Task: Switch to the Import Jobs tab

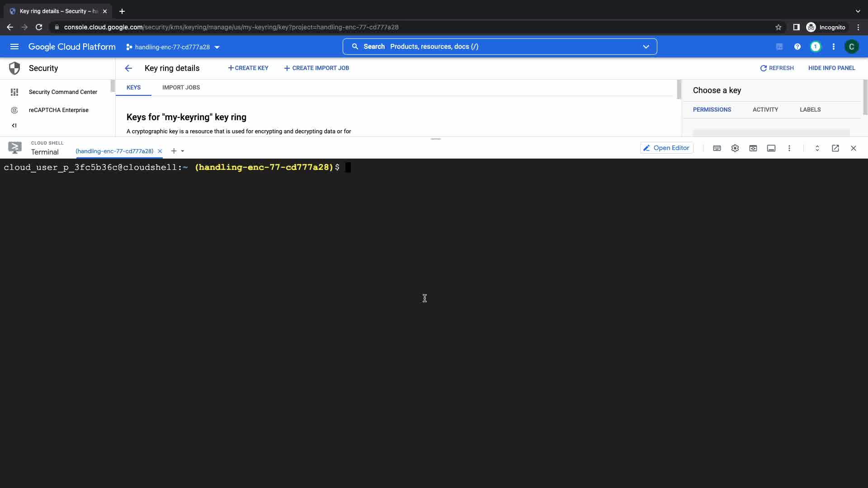Action: 181,88
